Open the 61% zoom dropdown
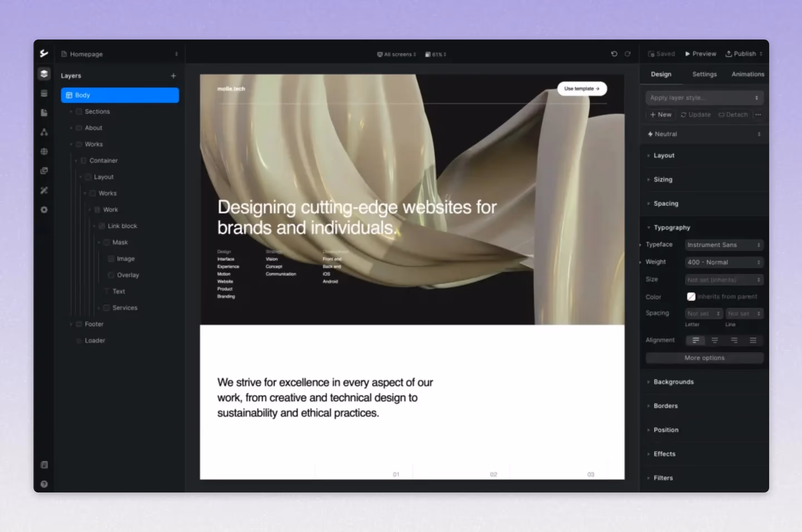Viewport: 802px width, 532px height. (436, 54)
